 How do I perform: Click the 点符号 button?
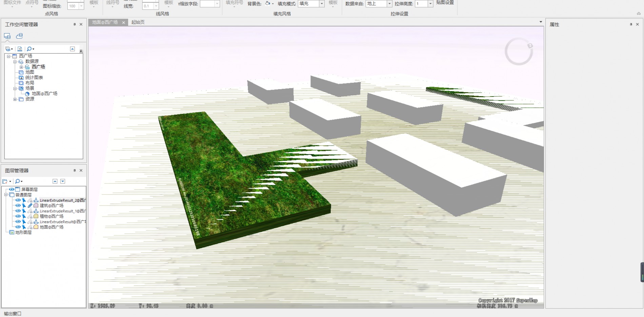[32, 3]
